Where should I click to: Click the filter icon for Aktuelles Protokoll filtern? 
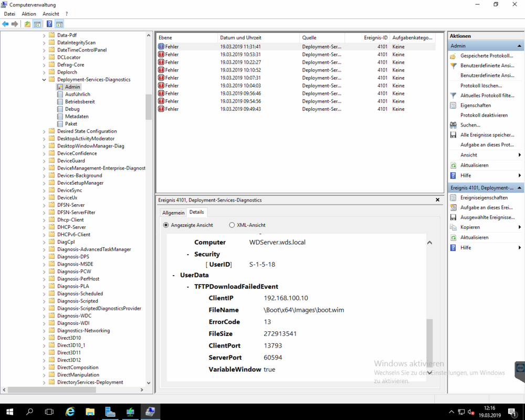pyautogui.click(x=454, y=96)
